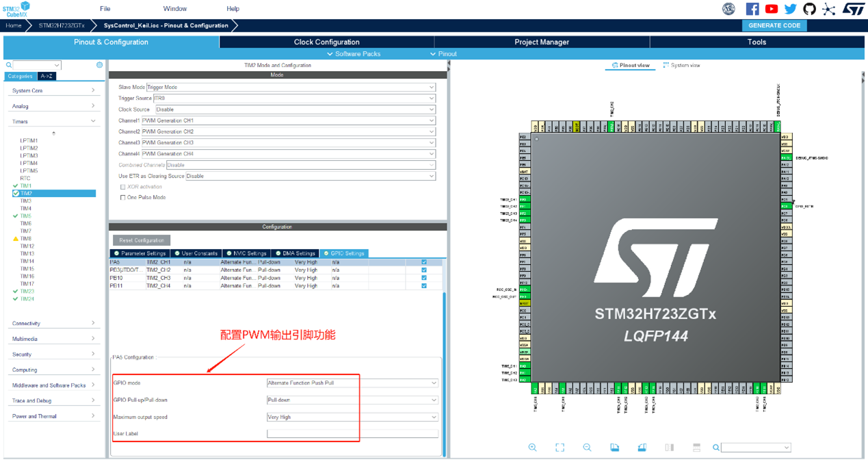Open the YouTube icon in header
Screen dimensions: 868x462
pos(772,9)
